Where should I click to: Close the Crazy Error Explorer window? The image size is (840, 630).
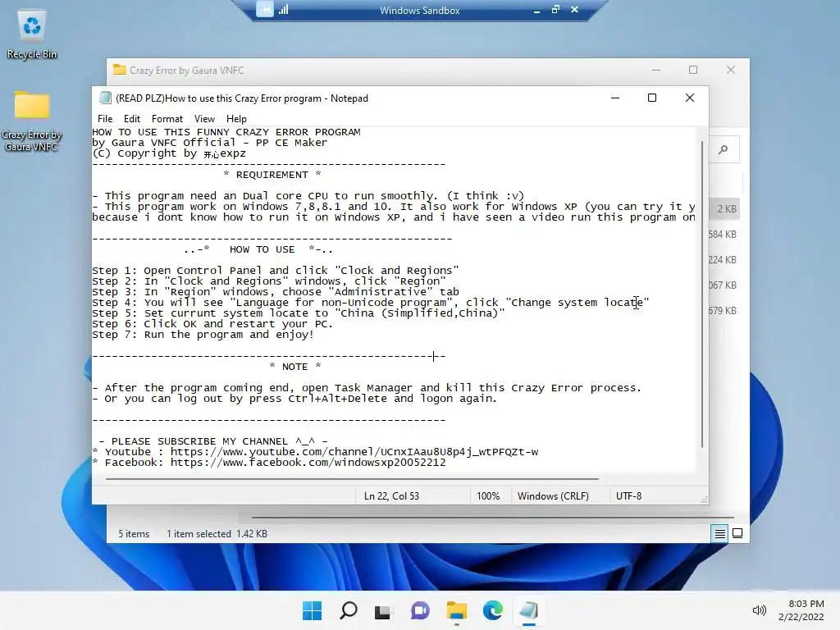pyautogui.click(x=731, y=71)
